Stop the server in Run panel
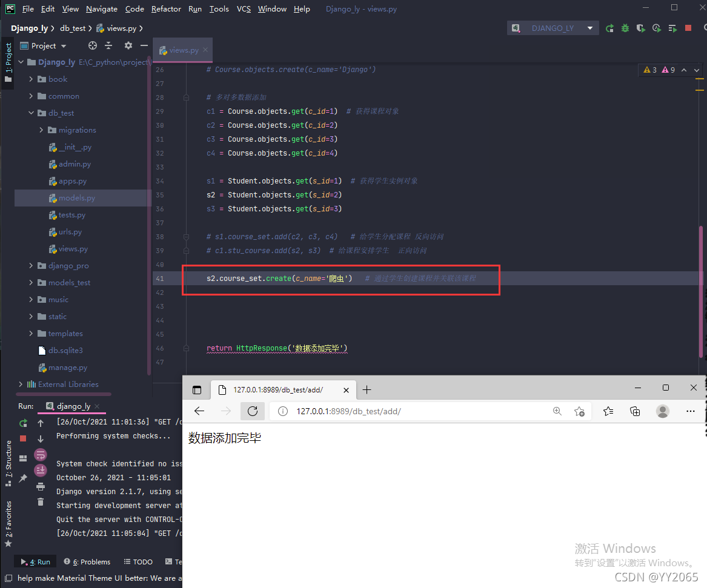 point(23,438)
